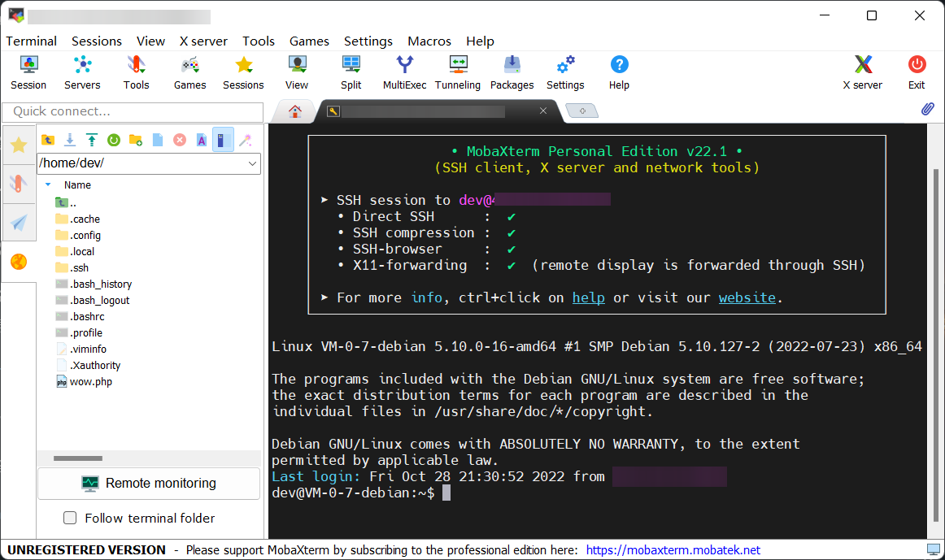This screenshot has width=945, height=560.
Task: Open the Settings menu
Action: point(368,41)
